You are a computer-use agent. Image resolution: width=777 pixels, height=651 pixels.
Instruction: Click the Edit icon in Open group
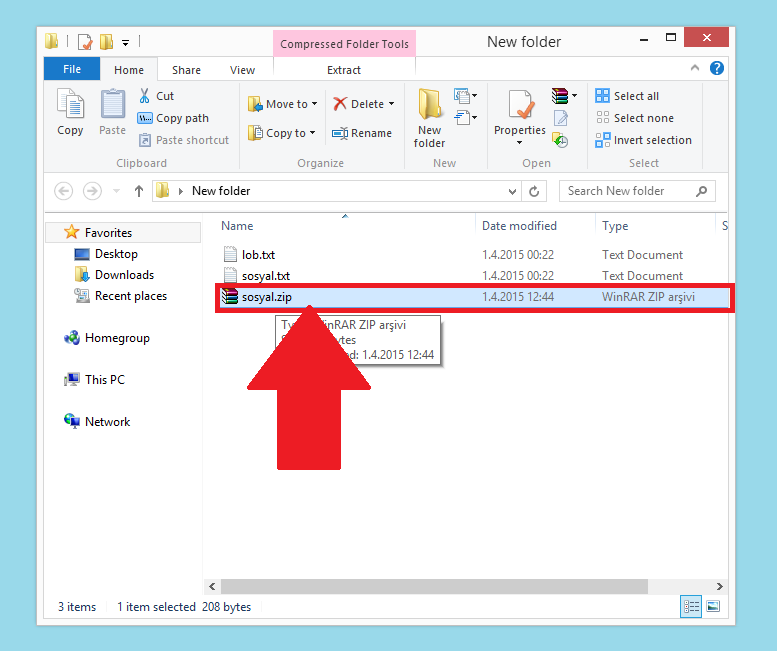click(x=560, y=118)
